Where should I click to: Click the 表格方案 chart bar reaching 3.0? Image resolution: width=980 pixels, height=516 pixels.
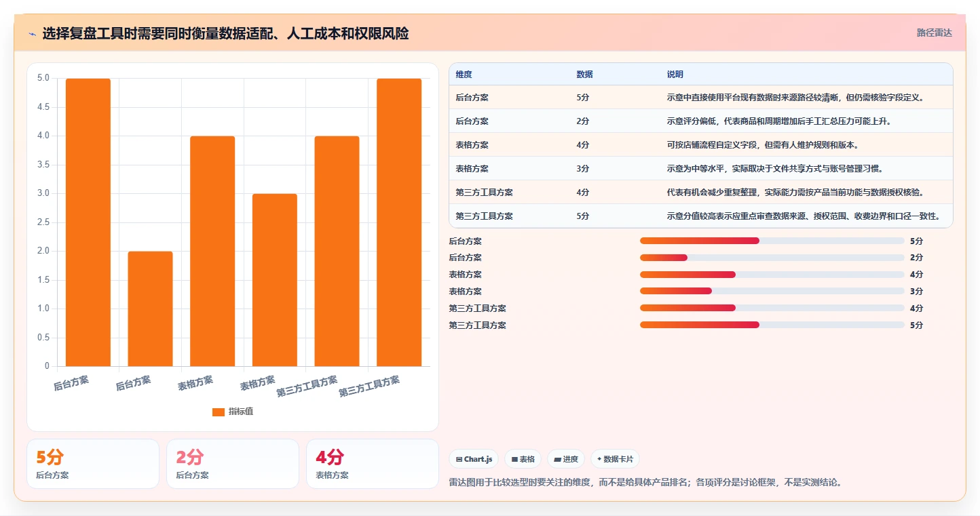pyautogui.click(x=275, y=280)
